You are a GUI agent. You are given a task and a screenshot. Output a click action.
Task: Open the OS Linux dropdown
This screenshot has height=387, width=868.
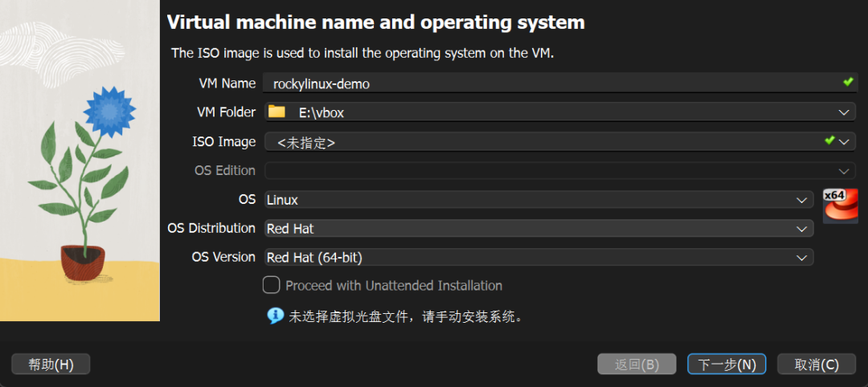(x=538, y=200)
